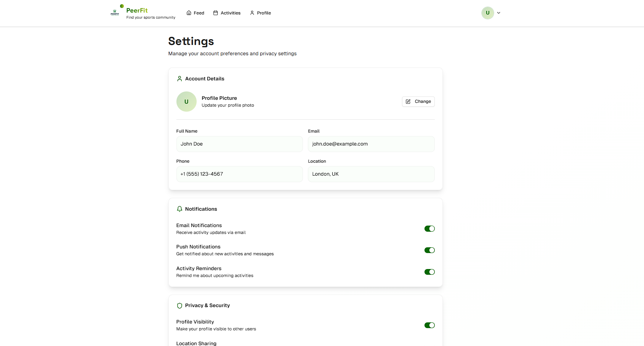Viewport: 644px width, 346px height.
Task: Disable Email Notifications toggle
Action: pyautogui.click(x=429, y=229)
